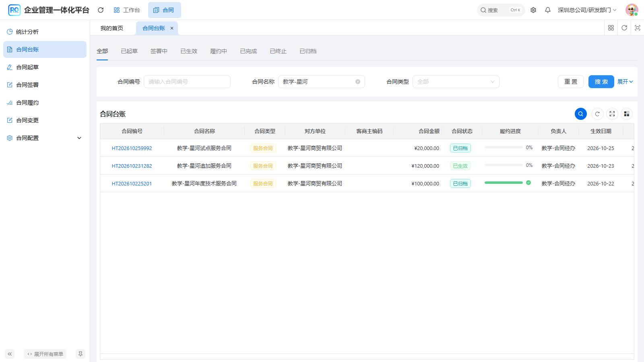The height and width of the screenshot is (362, 644).
Task: Clear the 合同名称 field with the x icon
Action: point(358,82)
